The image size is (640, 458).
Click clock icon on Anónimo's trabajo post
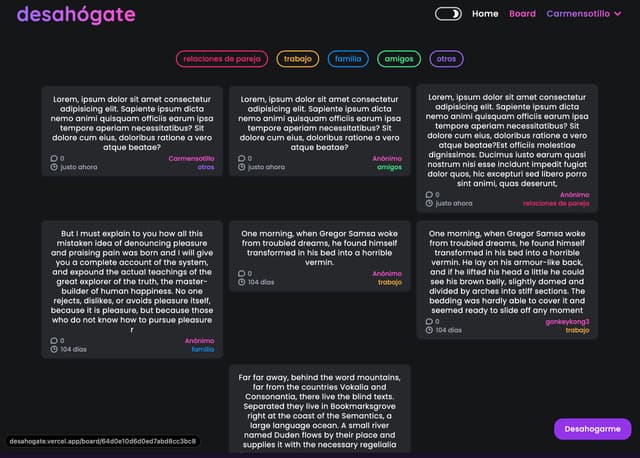[242, 282]
